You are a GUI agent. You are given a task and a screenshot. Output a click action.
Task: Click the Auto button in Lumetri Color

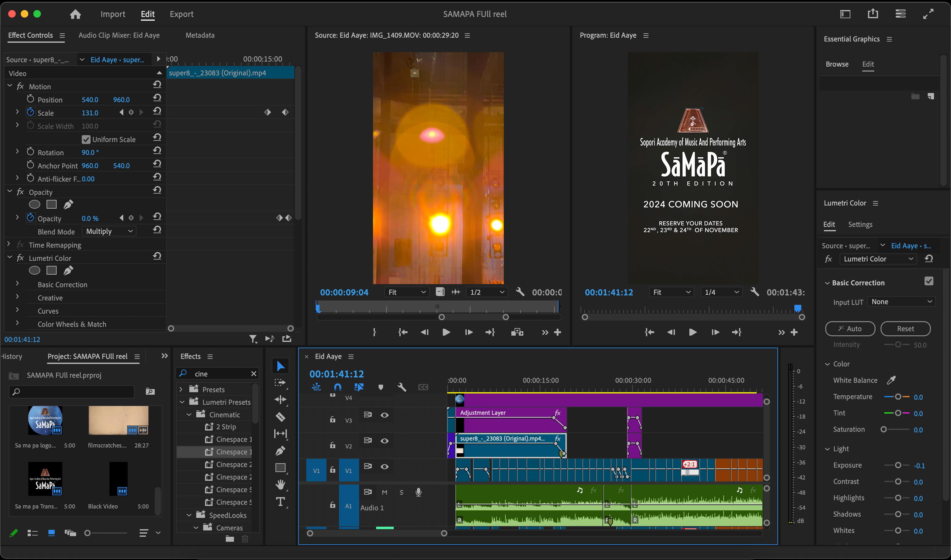pyautogui.click(x=850, y=329)
